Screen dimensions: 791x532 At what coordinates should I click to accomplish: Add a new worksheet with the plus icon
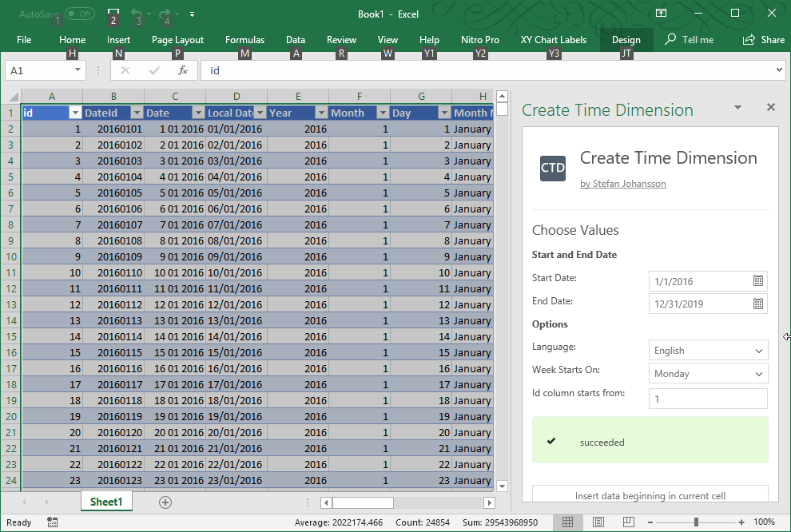[165, 502]
